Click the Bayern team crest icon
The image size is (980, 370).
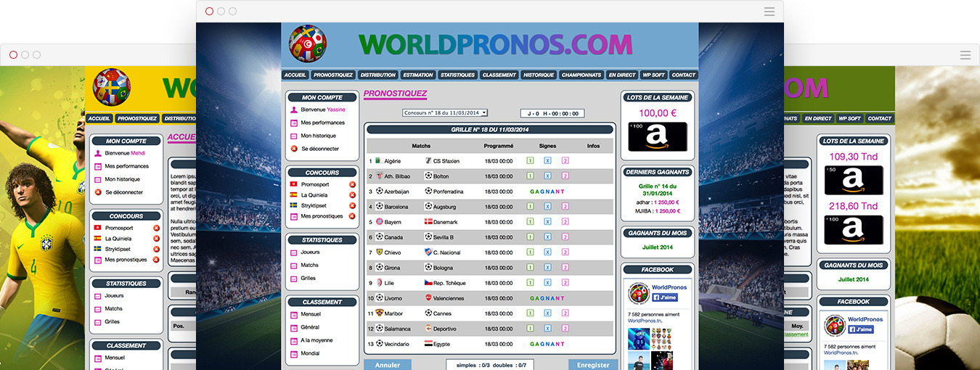click(379, 222)
